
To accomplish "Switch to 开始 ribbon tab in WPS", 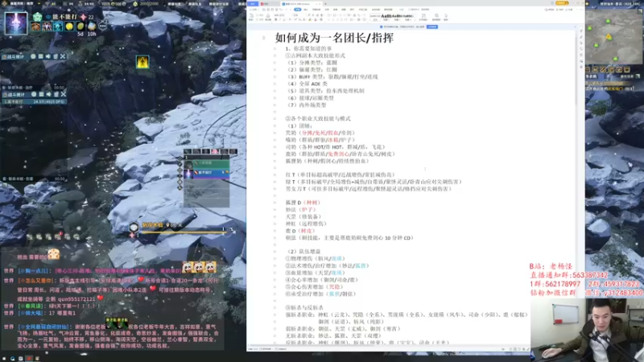I will pyautogui.click(x=297, y=10).
